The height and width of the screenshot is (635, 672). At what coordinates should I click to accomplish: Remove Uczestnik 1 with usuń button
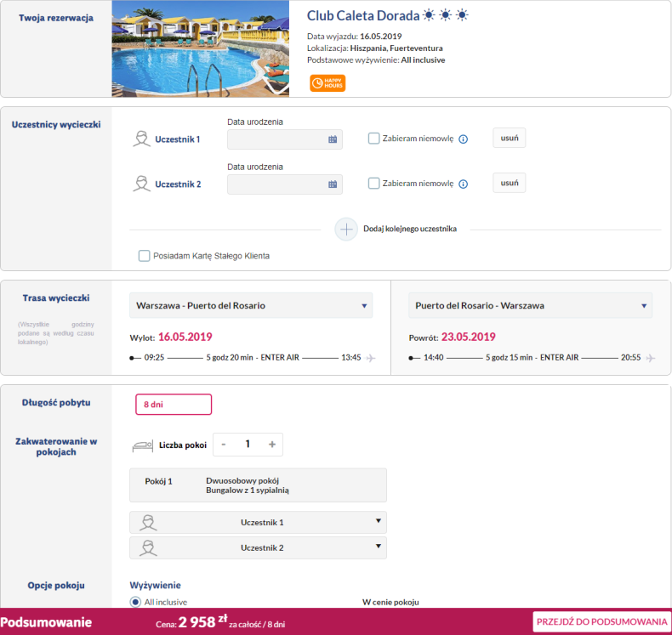[x=510, y=138]
